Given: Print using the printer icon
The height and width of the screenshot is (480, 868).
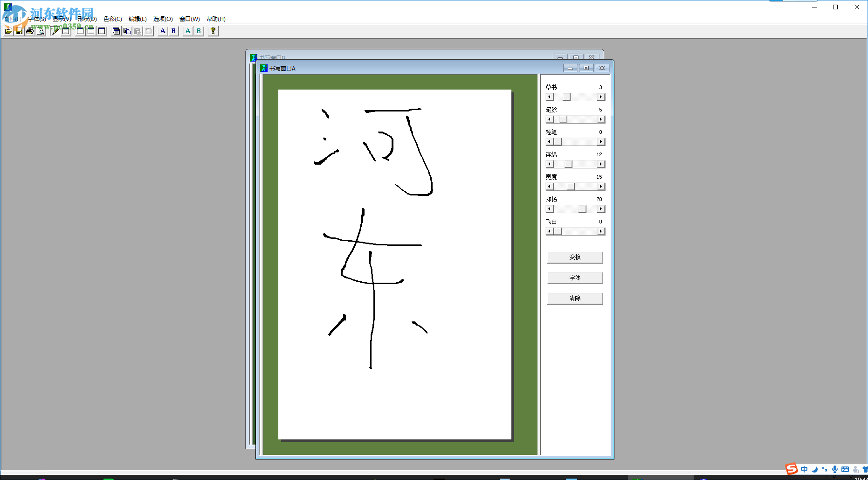Looking at the screenshot, I should (x=29, y=31).
